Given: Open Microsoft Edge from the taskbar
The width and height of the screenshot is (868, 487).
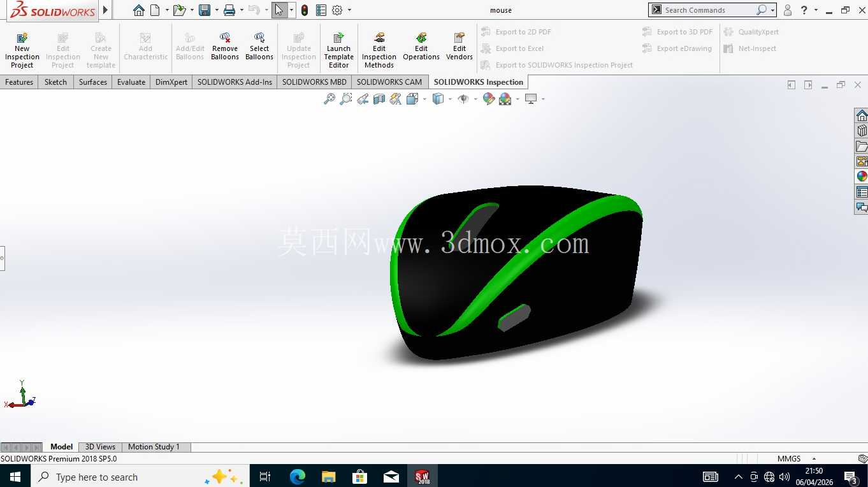Looking at the screenshot, I should click(297, 477).
